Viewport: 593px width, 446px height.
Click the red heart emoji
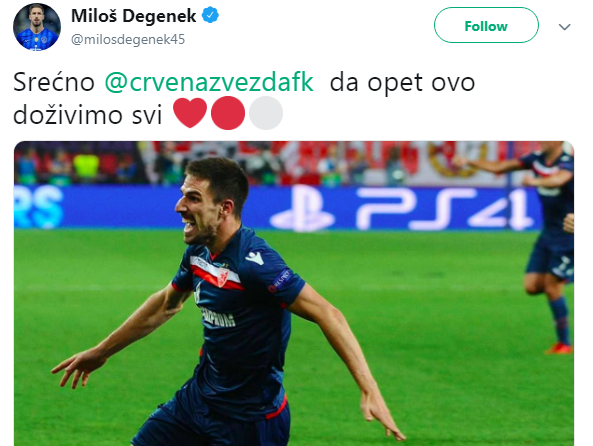pyautogui.click(x=190, y=113)
